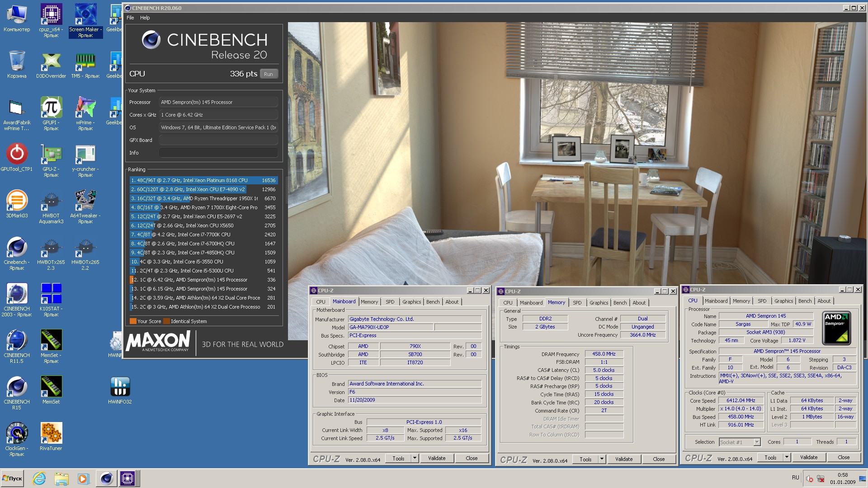The width and height of the screenshot is (868, 488).
Task: Launch GPUTool_CTP1 desktop icon
Action: [17, 158]
